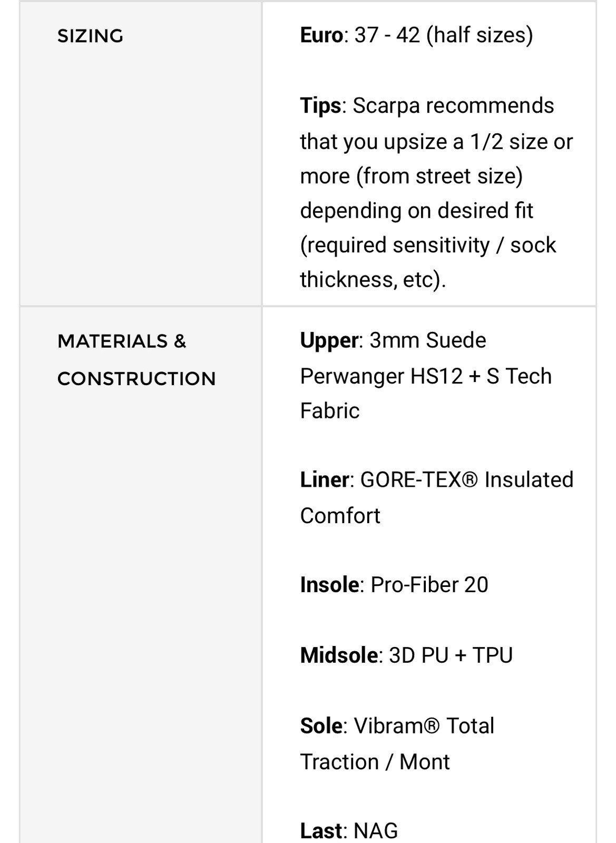Click the word Scarpa in sizing tips
This screenshot has height=843, width=616.
click(386, 106)
